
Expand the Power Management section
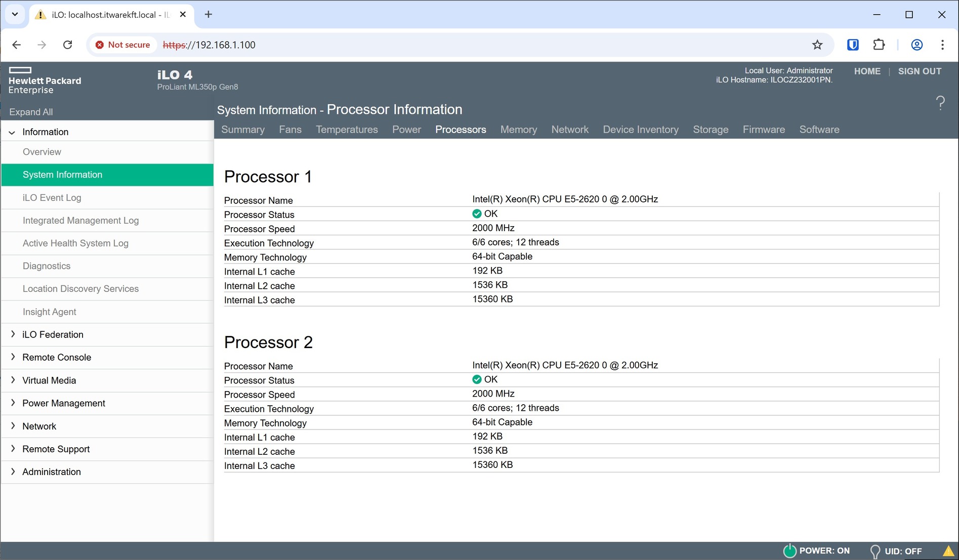click(13, 403)
